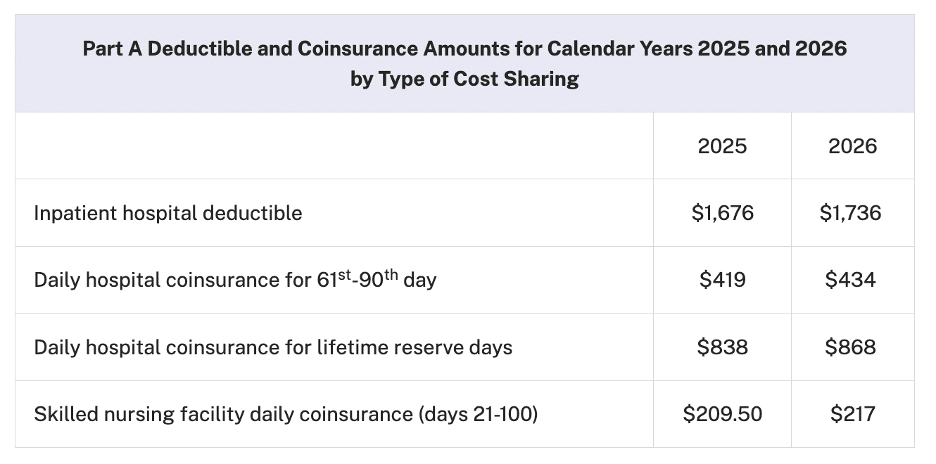Click the "Inpatient hospital deductible" row label
This screenshot has height=464, width=936.
[x=168, y=213]
